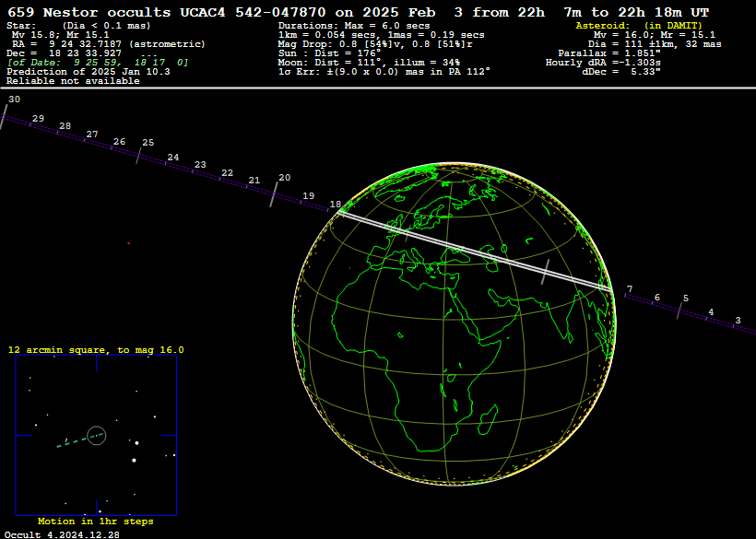The height and width of the screenshot is (539, 756).
Task: Click minute marker 18 near the globe edge
Action: [336, 205]
